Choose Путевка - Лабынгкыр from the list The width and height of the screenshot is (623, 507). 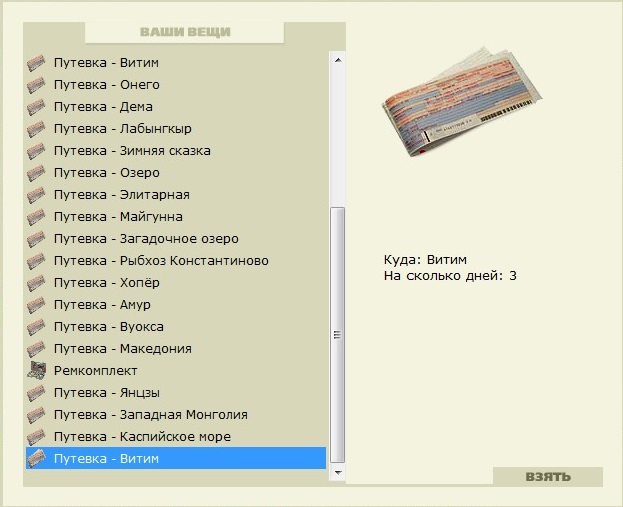point(176,129)
